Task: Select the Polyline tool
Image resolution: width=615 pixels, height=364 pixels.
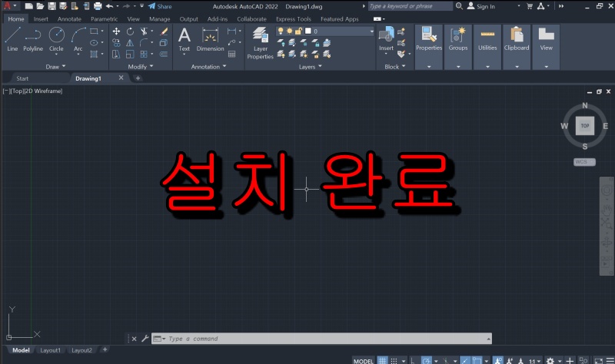Action: (x=33, y=39)
